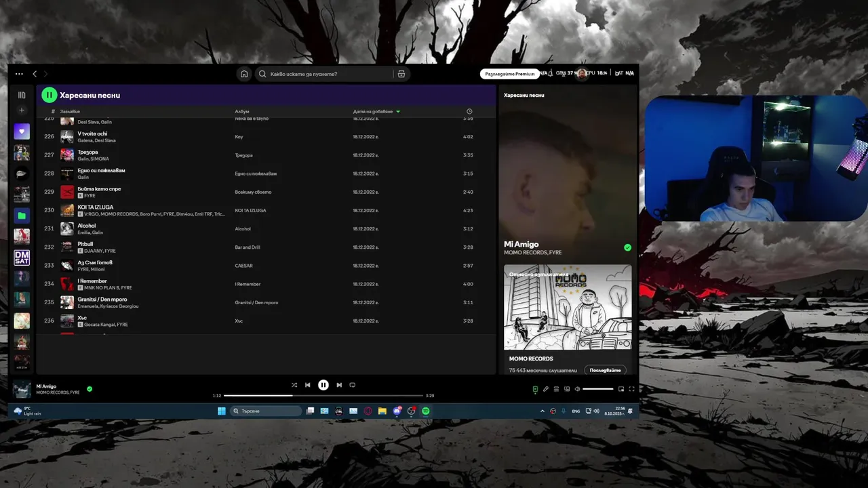Click the Windows taskbar search box 'Търсене'
Image resolution: width=868 pixels, height=488 pixels.
[265, 411]
